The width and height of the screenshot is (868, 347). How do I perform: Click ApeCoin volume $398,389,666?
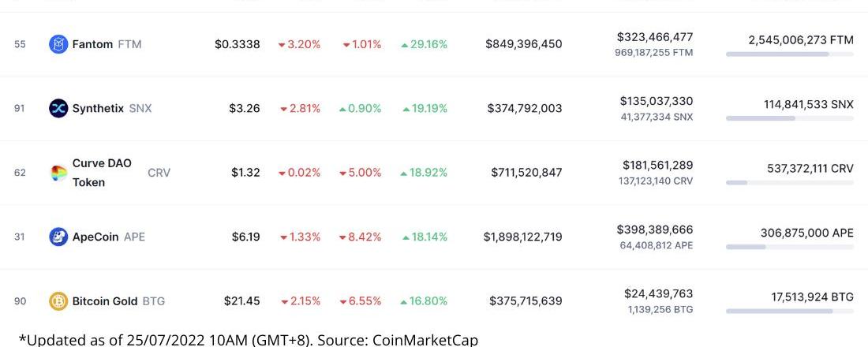point(655,229)
